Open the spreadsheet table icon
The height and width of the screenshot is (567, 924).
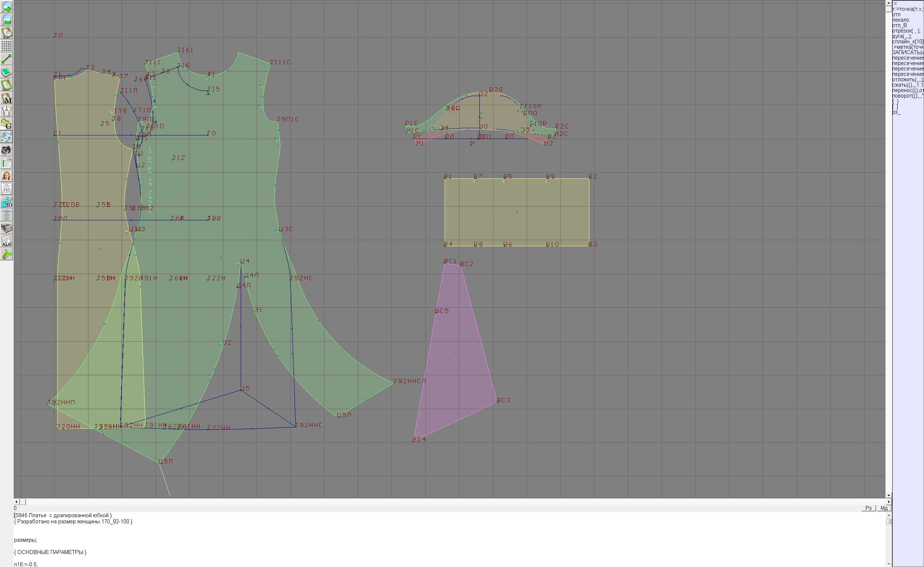6,163
